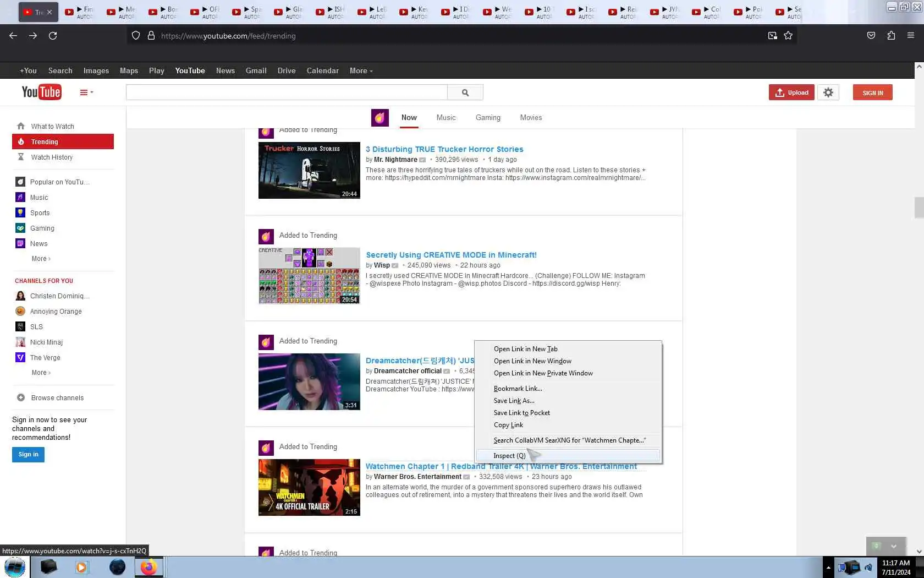
Task: Click the address bar URL field
Action: point(462,36)
